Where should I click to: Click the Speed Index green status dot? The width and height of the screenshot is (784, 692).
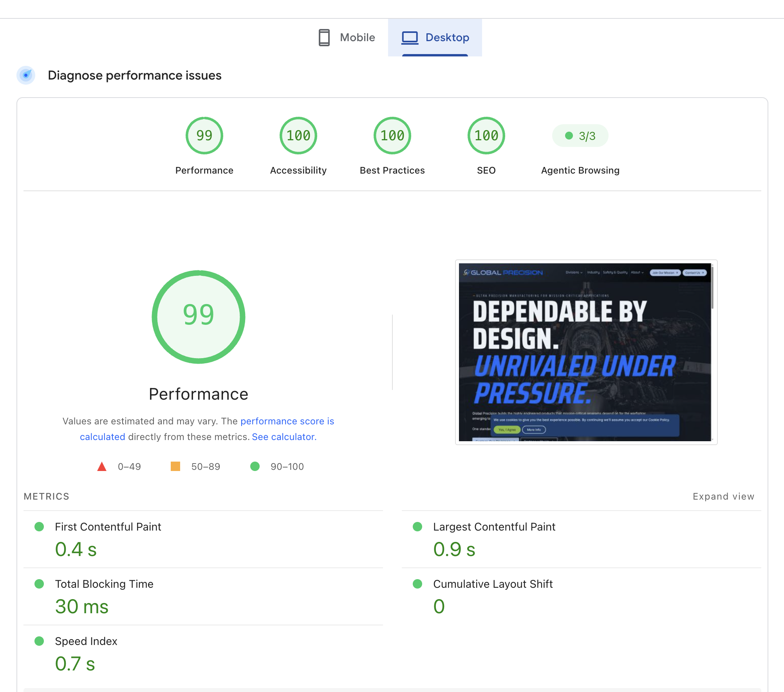coord(39,641)
